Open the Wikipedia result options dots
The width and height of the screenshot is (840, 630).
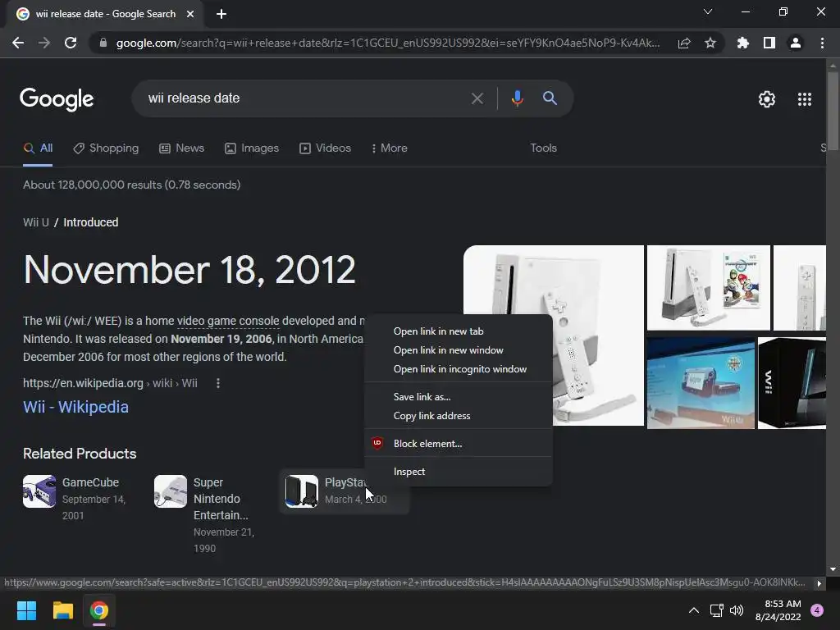tap(218, 383)
